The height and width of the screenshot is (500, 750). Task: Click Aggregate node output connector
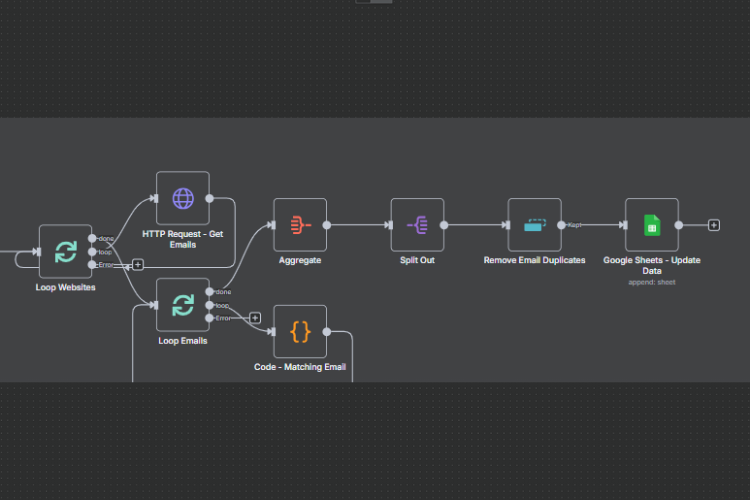pyautogui.click(x=327, y=225)
